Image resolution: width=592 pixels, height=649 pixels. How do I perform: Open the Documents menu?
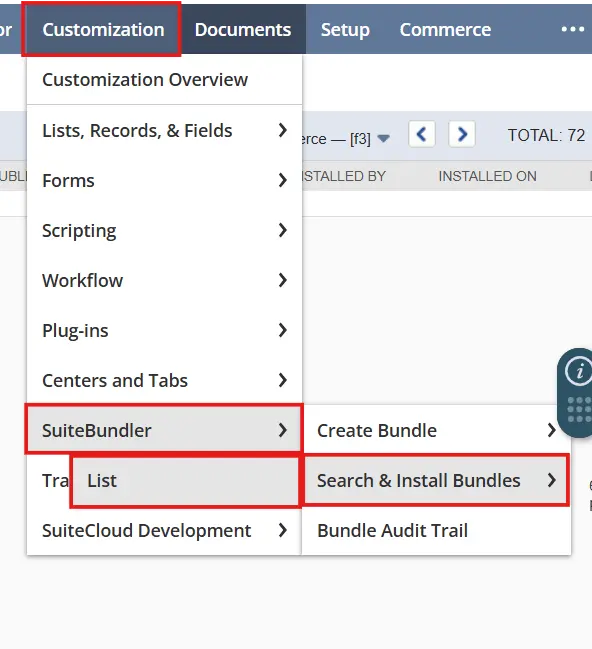click(243, 29)
